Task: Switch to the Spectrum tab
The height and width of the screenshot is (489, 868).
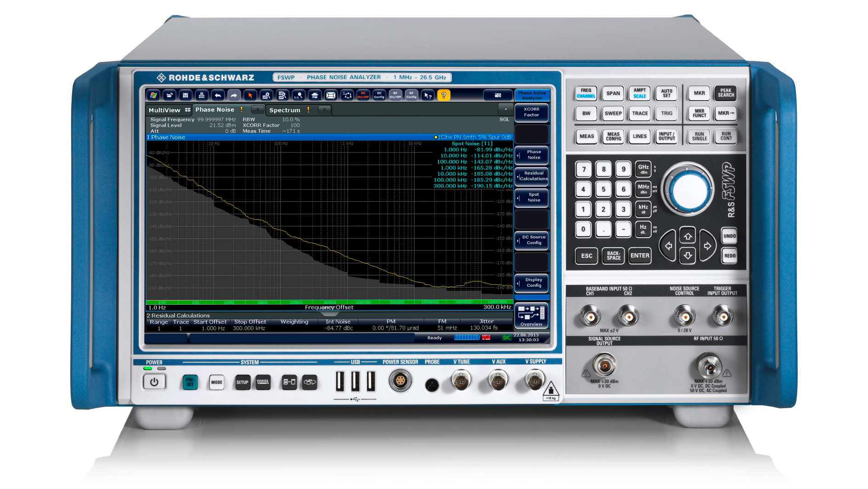Action: (284, 110)
